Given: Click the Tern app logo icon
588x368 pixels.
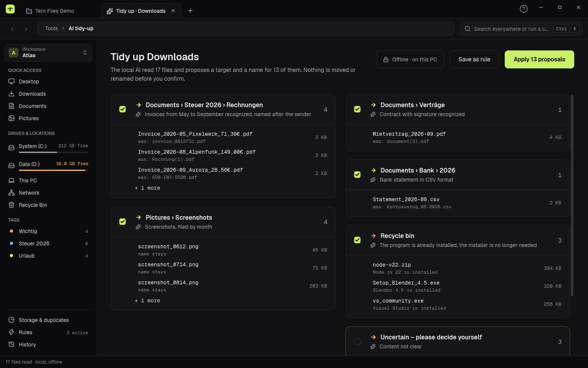Looking at the screenshot, I should 10,9.
